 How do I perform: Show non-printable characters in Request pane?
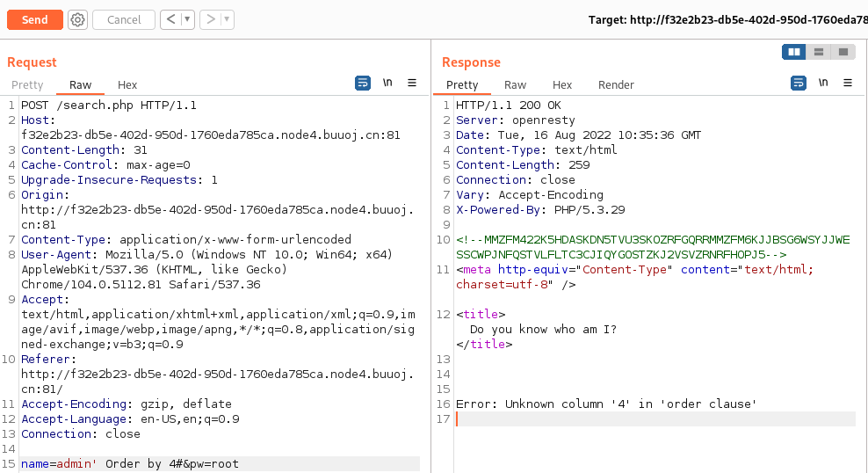coord(387,83)
